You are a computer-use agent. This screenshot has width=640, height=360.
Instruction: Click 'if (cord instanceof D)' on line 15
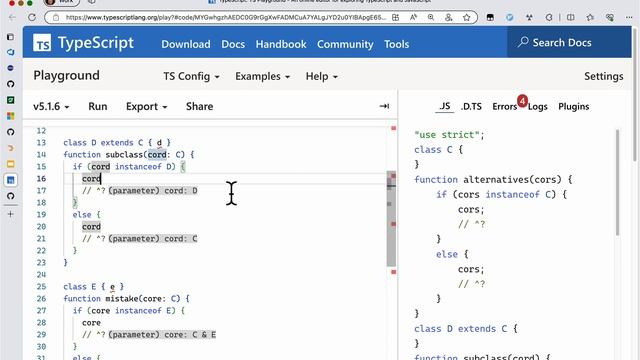[x=129, y=167]
